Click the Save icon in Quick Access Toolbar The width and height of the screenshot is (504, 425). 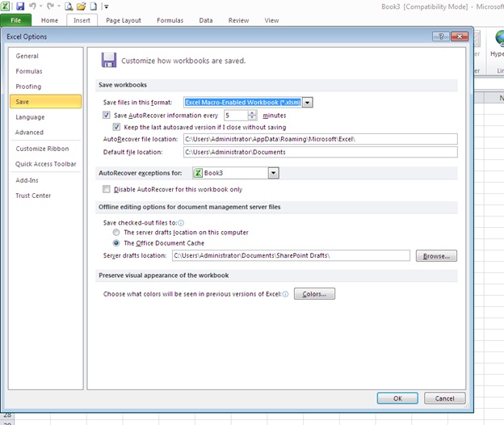click(x=20, y=6)
